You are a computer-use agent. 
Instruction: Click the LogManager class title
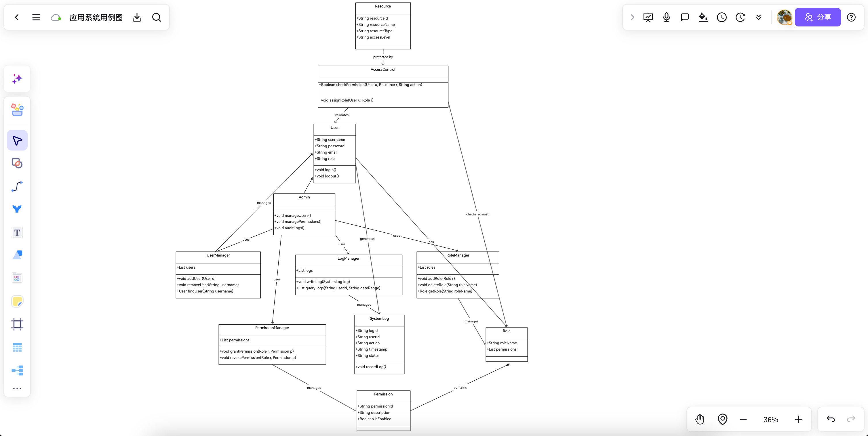click(349, 259)
